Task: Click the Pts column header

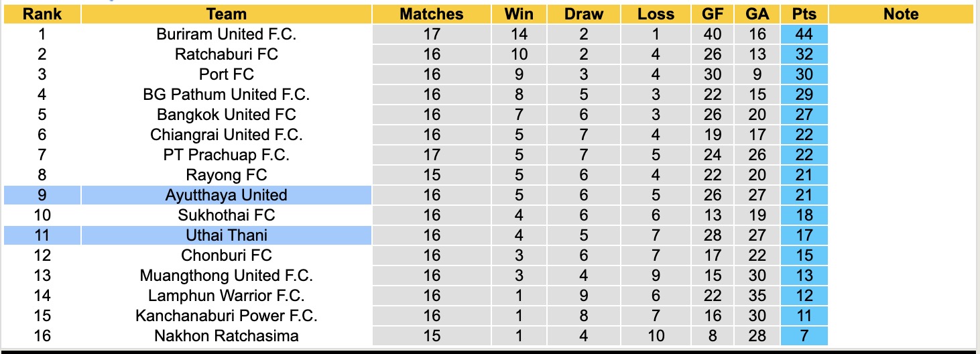Action: 804,14
